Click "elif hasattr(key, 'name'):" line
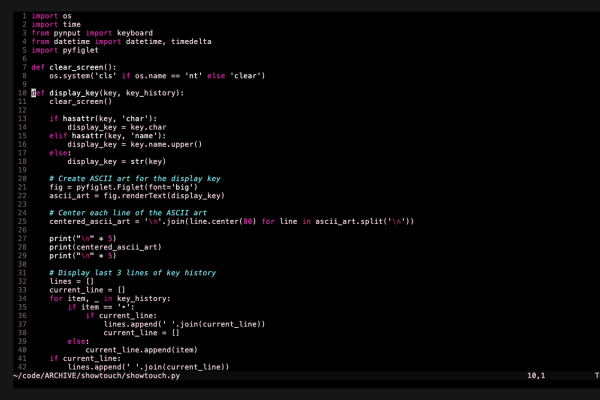Image resolution: width=600 pixels, height=400 pixels. click(x=108, y=136)
